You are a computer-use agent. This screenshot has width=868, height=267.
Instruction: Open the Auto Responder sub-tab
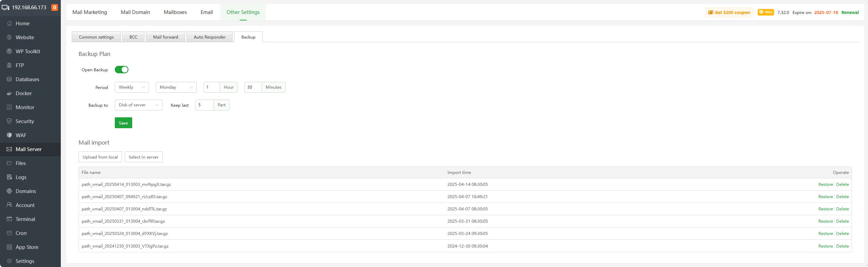click(x=210, y=37)
